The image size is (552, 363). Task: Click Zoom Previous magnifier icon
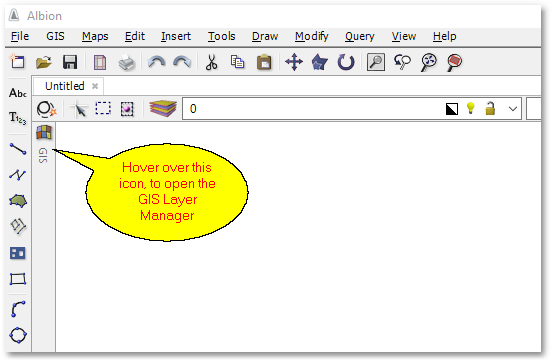pos(402,62)
